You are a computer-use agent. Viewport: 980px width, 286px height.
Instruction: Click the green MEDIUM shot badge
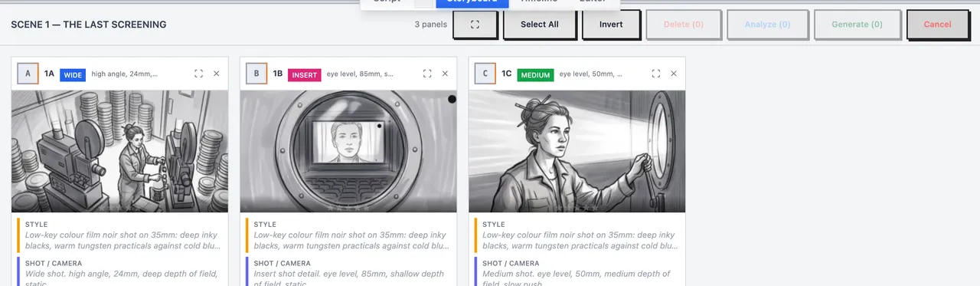(x=536, y=74)
